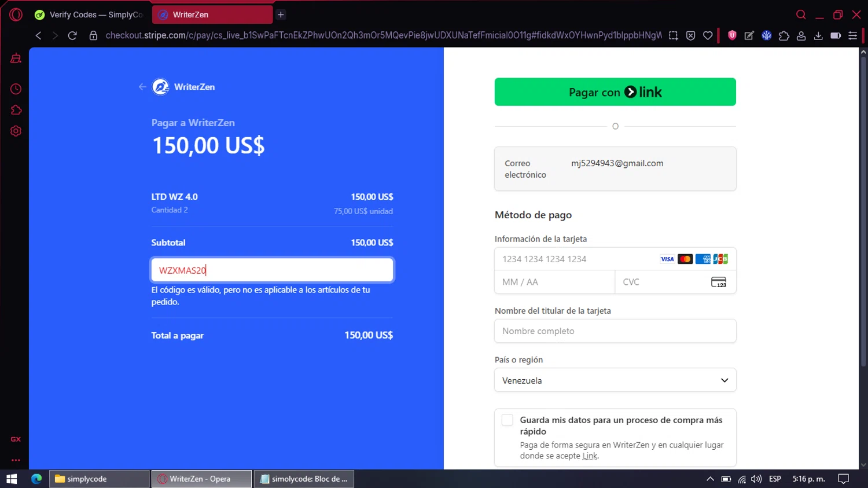The image size is (868, 488).
Task: Focus the Nombre completo field
Action: [615, 331]
